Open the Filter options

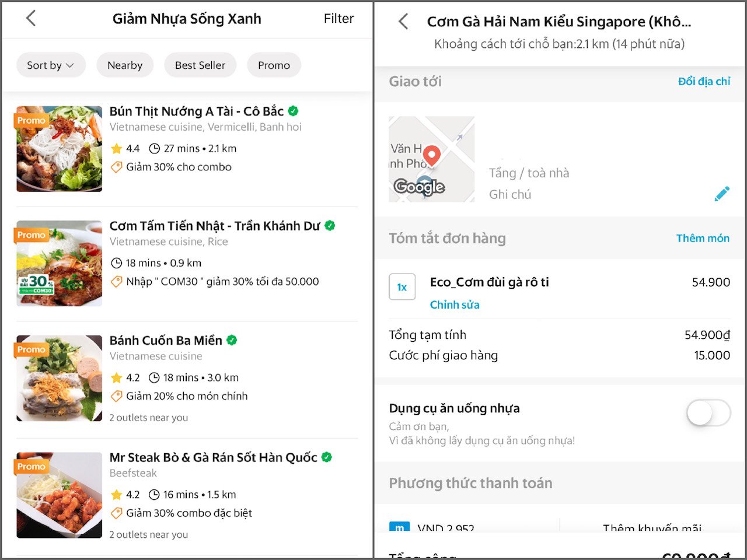point(338,19)
